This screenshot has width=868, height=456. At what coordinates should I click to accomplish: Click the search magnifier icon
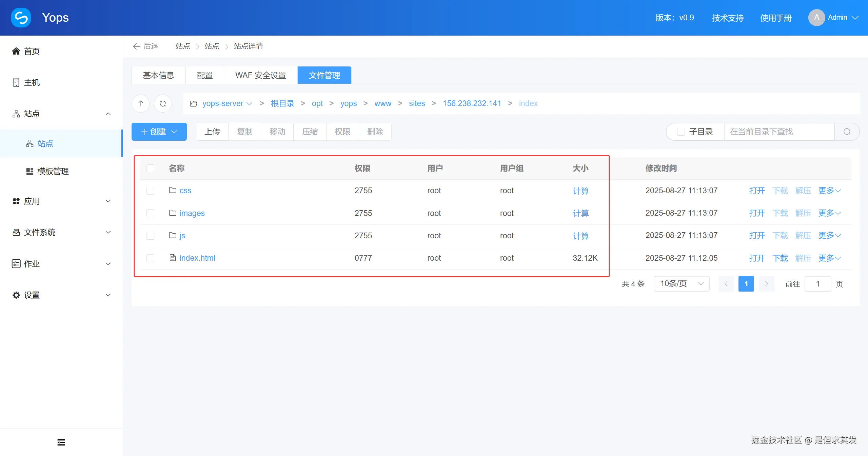pyautogui.click(x=847, y=132)
